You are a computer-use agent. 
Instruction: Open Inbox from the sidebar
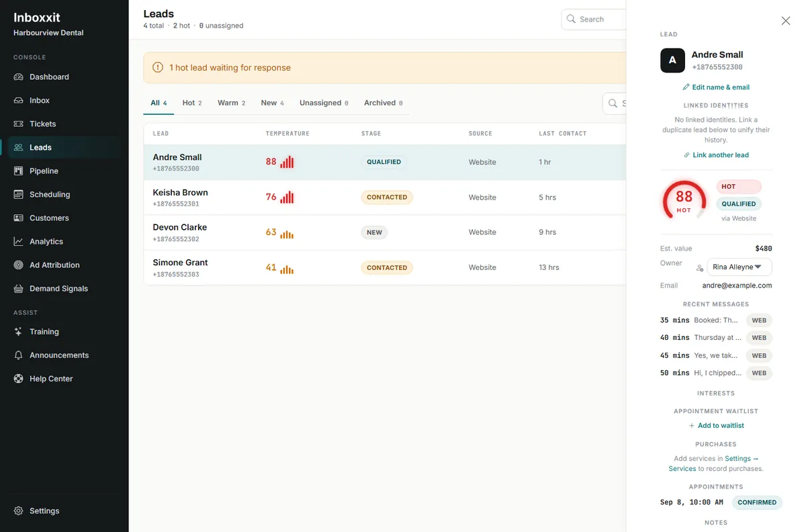click(x=64, y=101)
